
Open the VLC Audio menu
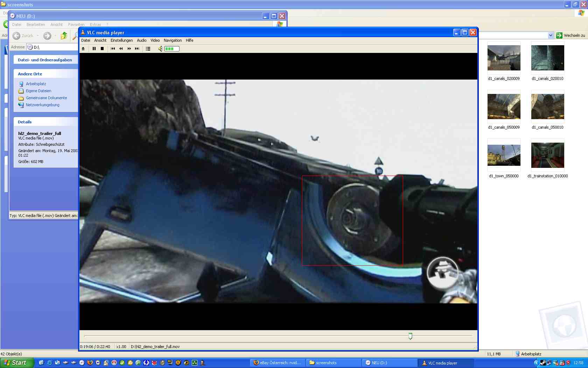(x=142, y=40)
